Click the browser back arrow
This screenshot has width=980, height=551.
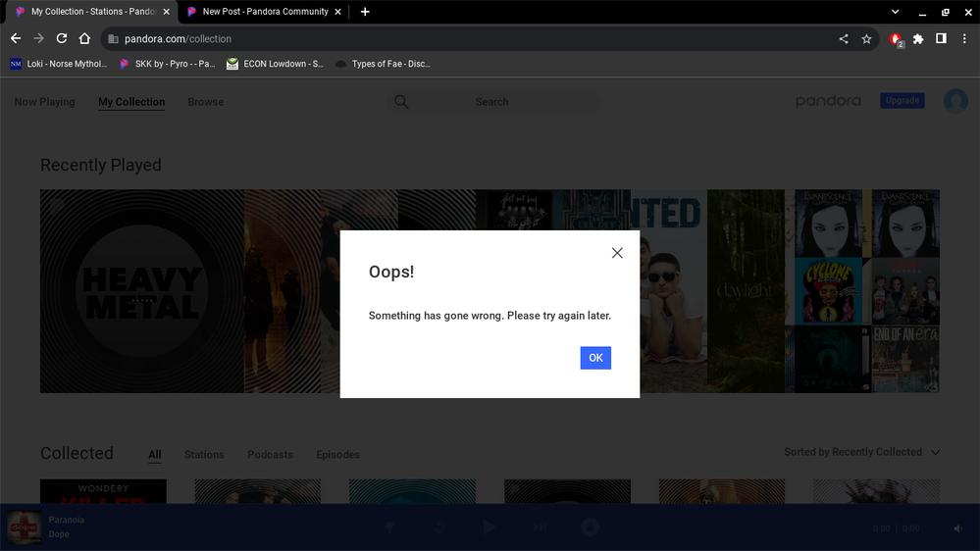click(x=16, y=38)
